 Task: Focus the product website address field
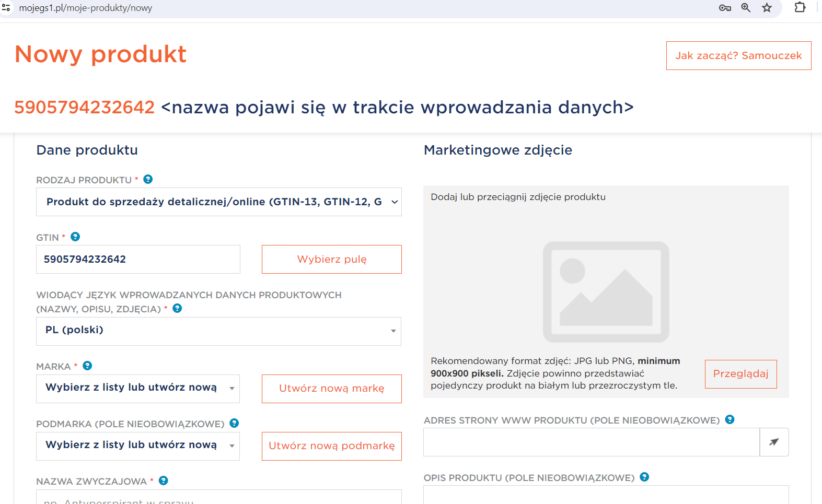[x=592, y=442]
